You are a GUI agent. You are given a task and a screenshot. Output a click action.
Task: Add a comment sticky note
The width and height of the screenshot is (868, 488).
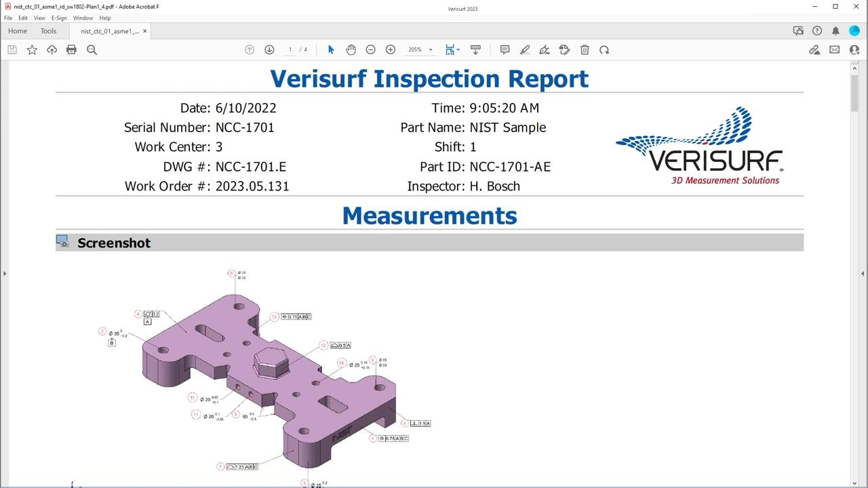coord(505,49)
